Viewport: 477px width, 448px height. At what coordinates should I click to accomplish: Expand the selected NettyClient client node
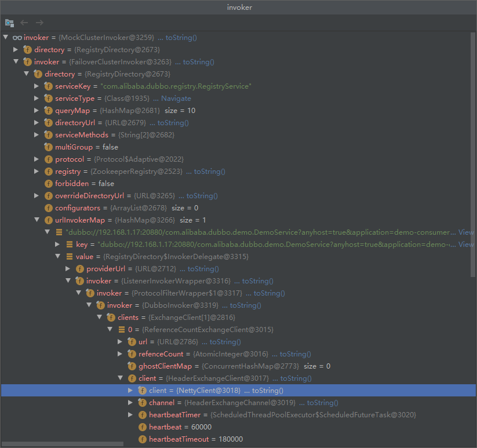click(130, 390)
